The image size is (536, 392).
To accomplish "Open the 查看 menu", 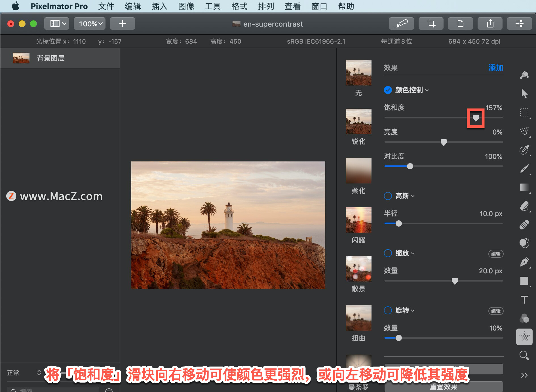I will click(x=293, y=6).
